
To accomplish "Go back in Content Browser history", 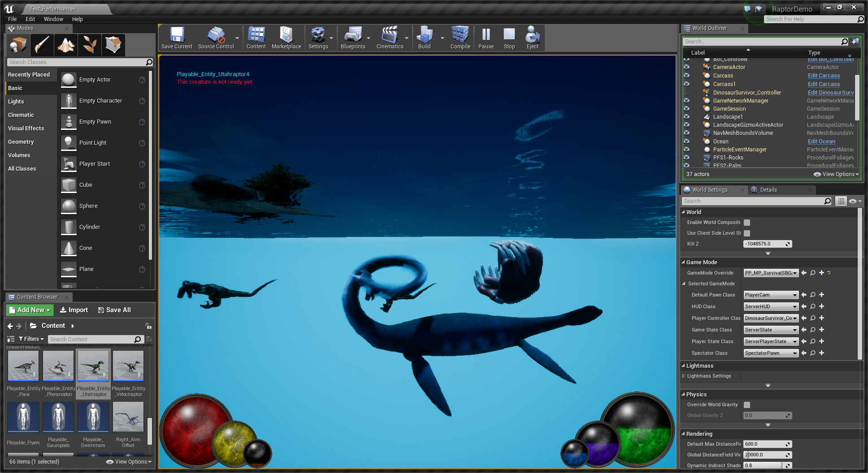I will coord(10,326).
